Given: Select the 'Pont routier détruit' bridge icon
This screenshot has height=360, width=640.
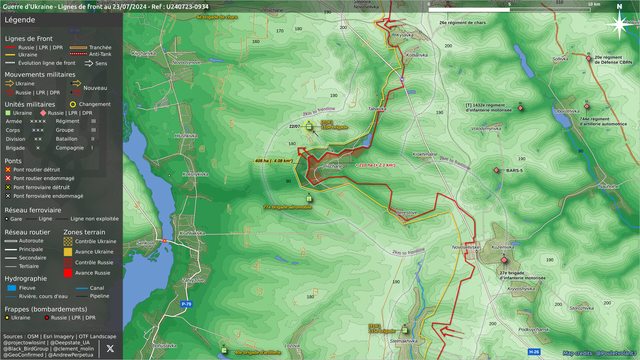Looking at the screenshot, I should coord(8,169).
